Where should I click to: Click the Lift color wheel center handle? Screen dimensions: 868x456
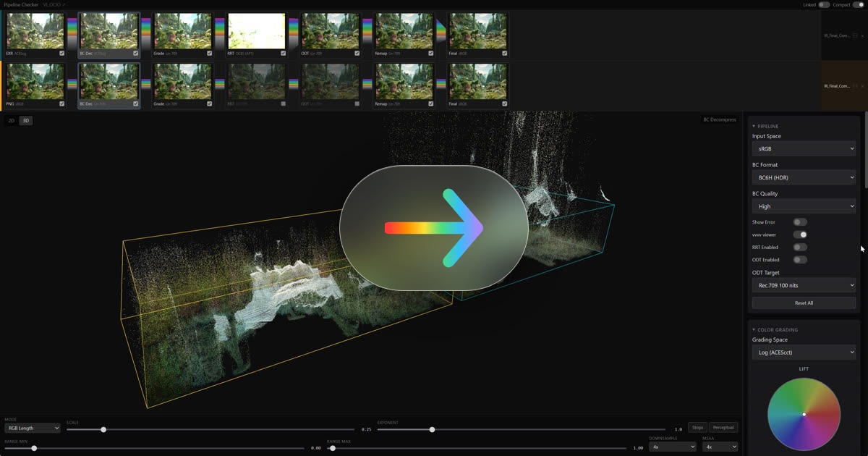point(804,414)
